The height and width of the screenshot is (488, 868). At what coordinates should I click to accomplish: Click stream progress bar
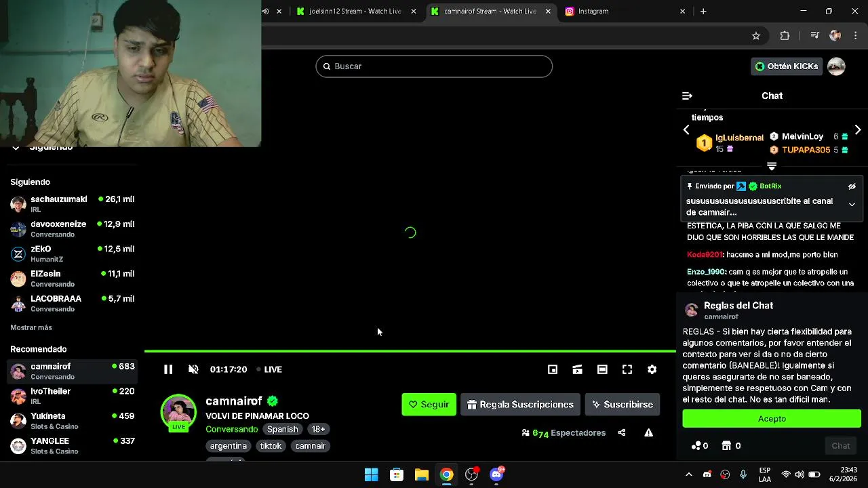pyautogui.click(x=410, y=351)
